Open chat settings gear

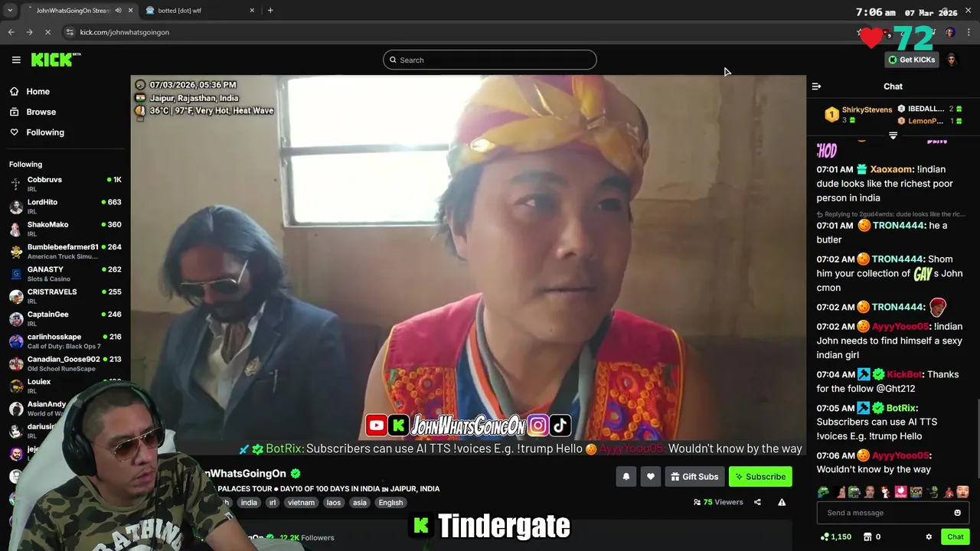tap(929, 536)
